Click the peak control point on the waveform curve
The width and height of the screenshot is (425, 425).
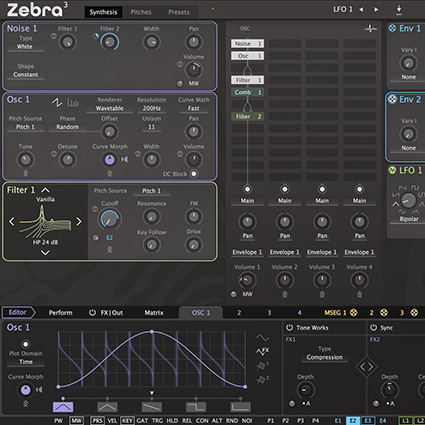(152, 332)
